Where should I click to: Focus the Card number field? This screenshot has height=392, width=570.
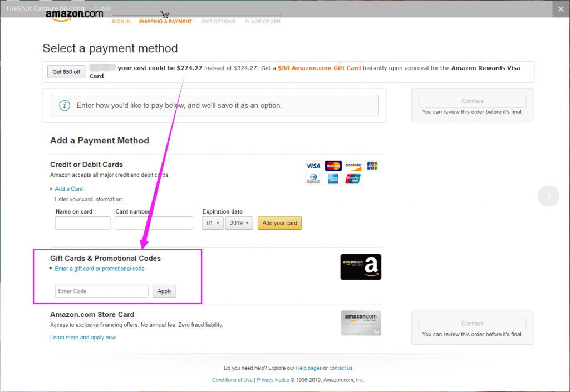click(154, 223)
